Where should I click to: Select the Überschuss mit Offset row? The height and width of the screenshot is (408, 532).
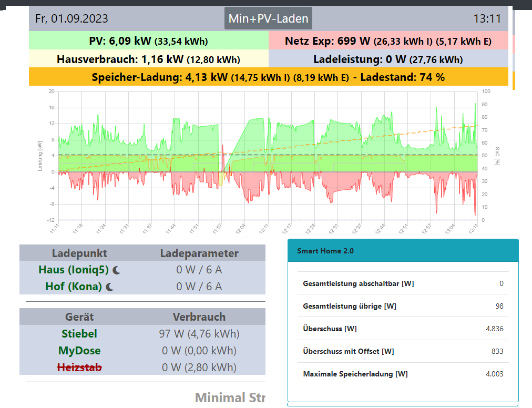(403, 351)
